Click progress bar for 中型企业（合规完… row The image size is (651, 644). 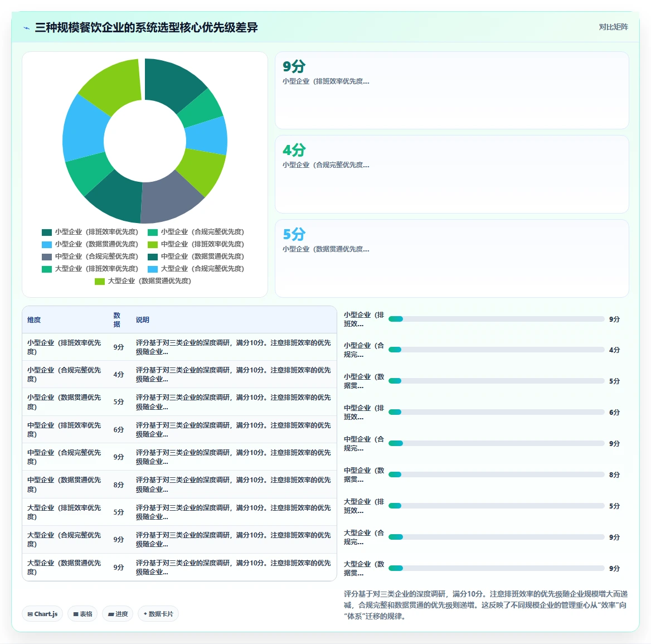tap(496, 443)
